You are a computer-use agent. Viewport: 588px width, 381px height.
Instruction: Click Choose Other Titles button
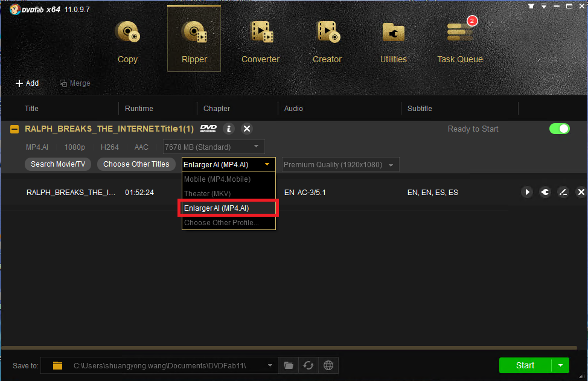tap(136, 164)
